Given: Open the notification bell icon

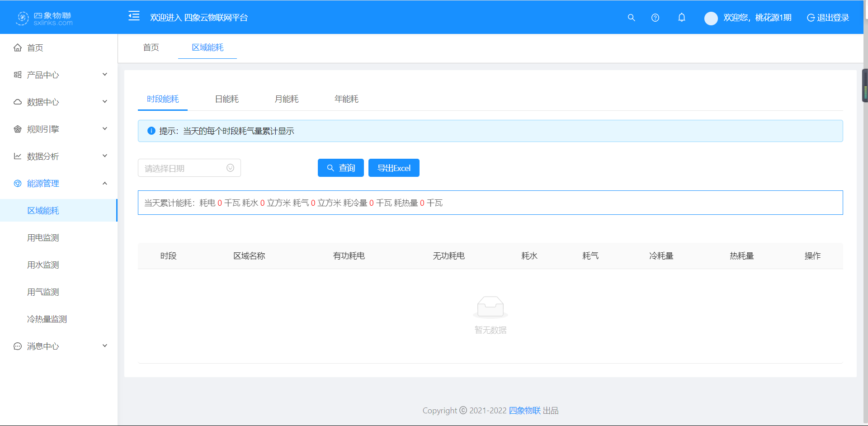Looking at the screenshot, I should [x=681, y=18].
